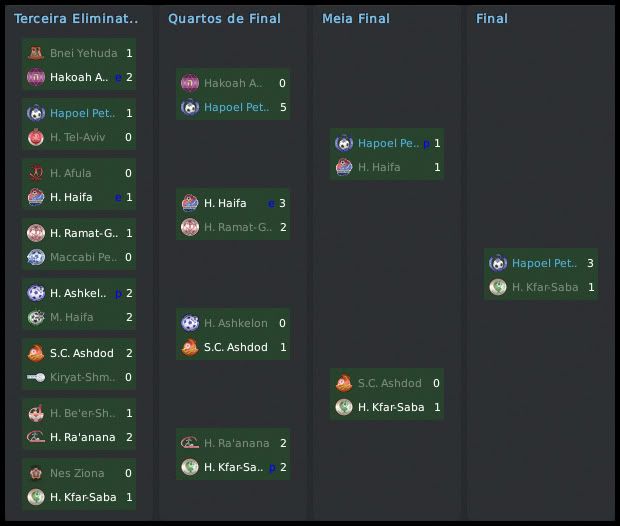Open H. Ra'anana team in Quartos de Final
The width and height of the screenshot is (620, 526).
click(235, 443)
